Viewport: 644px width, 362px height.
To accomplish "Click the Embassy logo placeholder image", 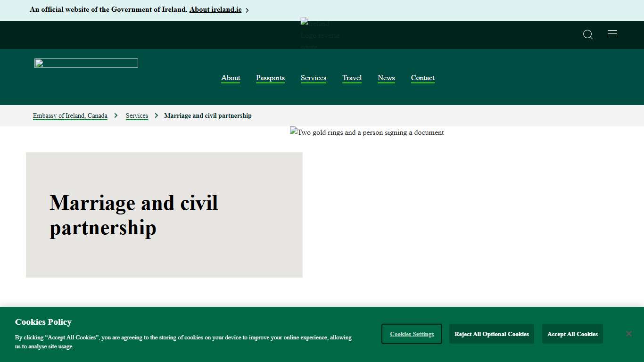I will [86, 63].
